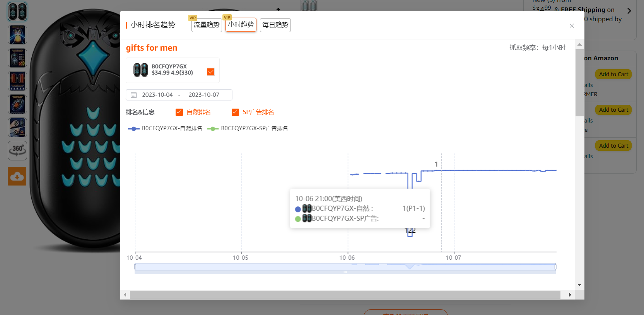The height and width of the screenshot is (315, 644).
Task: Click the chart zoom slider right handle
Action: pyautogui.click(x=555, y=267)
